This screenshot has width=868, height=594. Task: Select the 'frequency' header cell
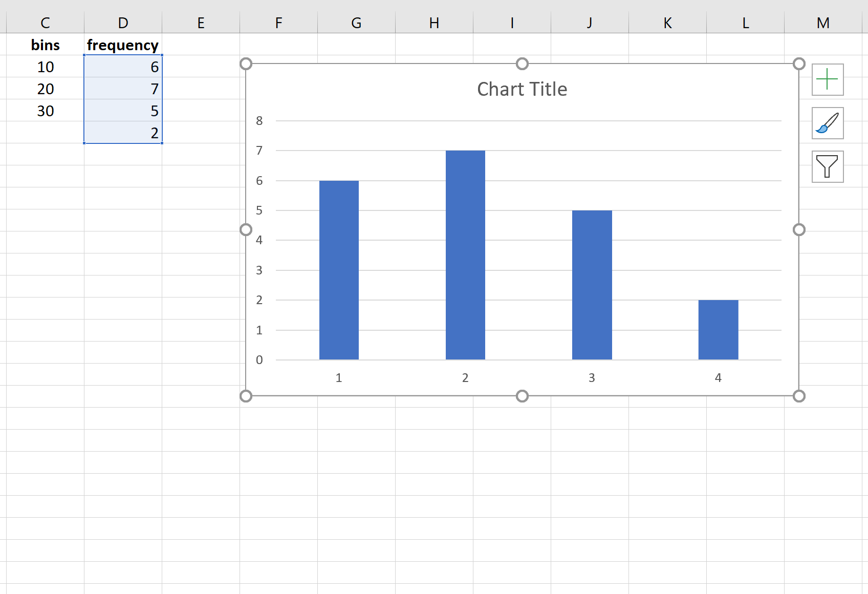(x=122, y=45)
